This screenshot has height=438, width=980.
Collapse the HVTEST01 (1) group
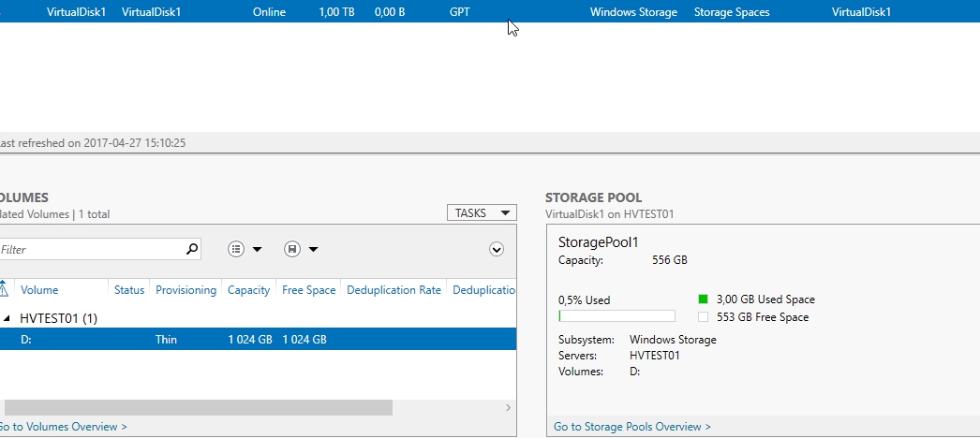(5, 318)
